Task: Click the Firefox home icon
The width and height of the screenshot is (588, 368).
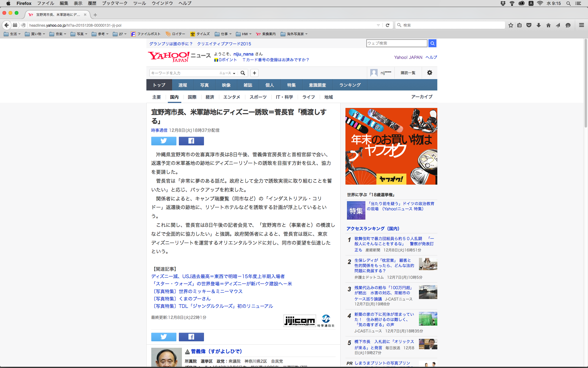Action: click(548, 25)
